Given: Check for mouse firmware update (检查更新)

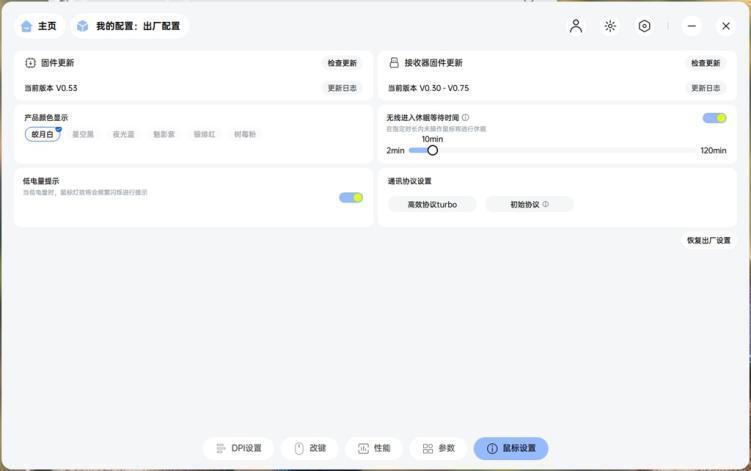Looking at the screenshot, I should coord(342,63).
